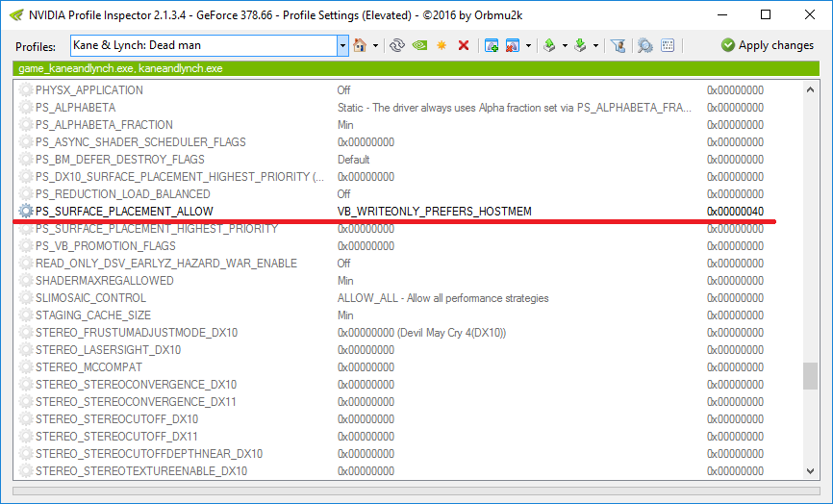Click the 'Devil May Cry 4(DX10)' value
This screenshot has height=504, width=833.
451,333
